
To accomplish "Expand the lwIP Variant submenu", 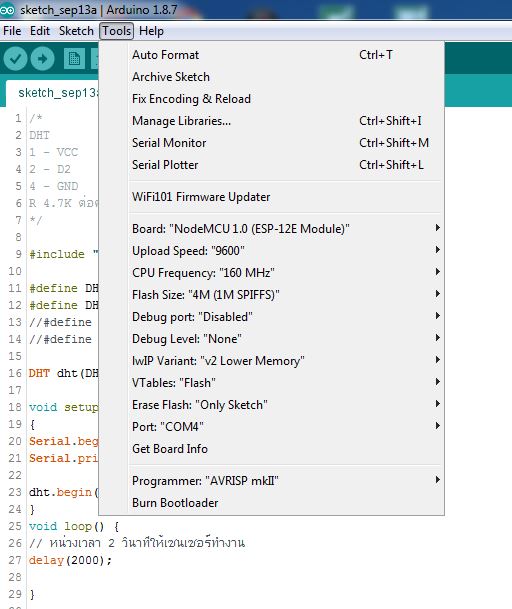I will tap(287, 361).
